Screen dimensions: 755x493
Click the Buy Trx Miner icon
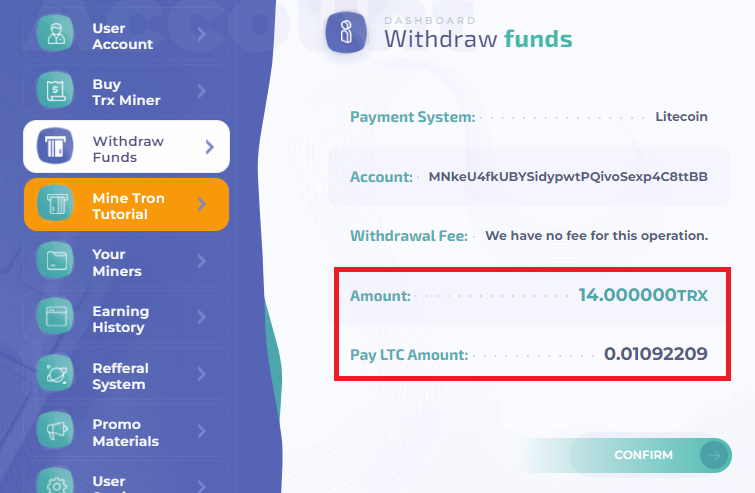pyautogui.click(x=55, y=91)
